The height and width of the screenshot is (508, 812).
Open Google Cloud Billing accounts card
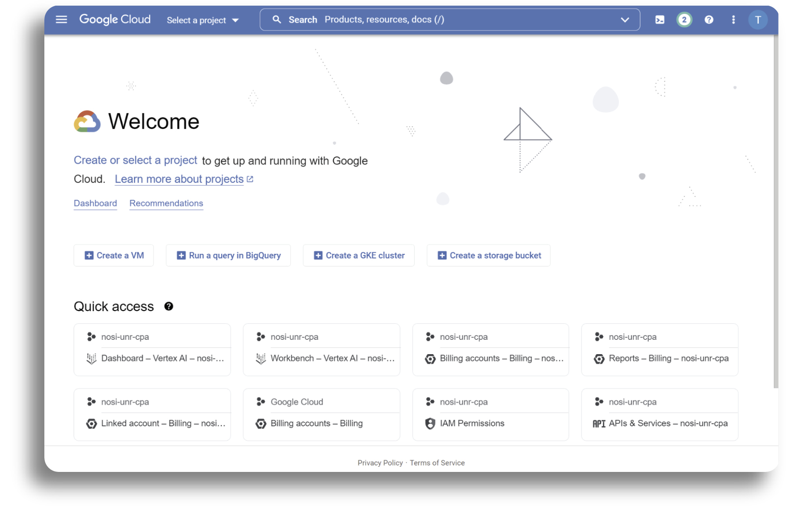tap(321, 415)
